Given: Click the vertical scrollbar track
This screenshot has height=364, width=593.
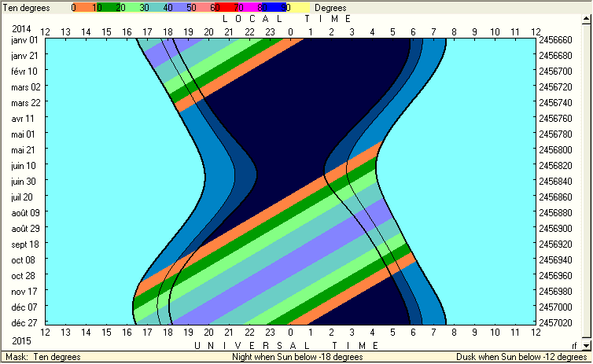Looking at the screenshot, I should [x=586, y=182].
